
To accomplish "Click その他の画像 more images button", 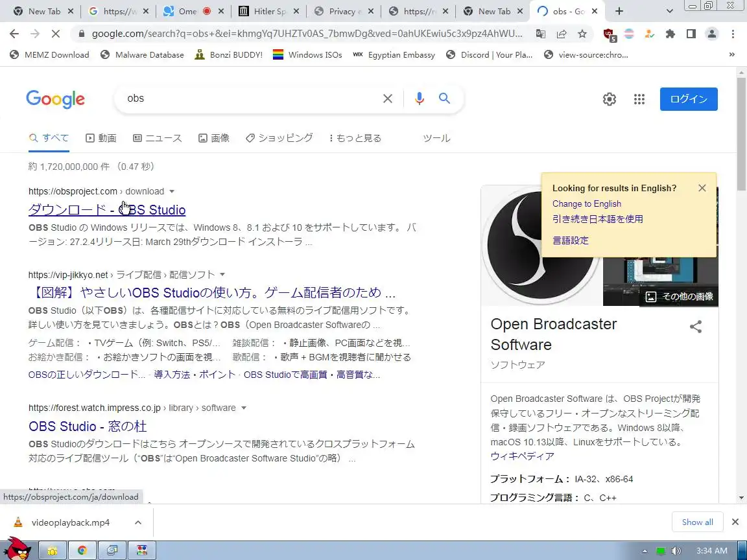I will click(x=679, y=297).
